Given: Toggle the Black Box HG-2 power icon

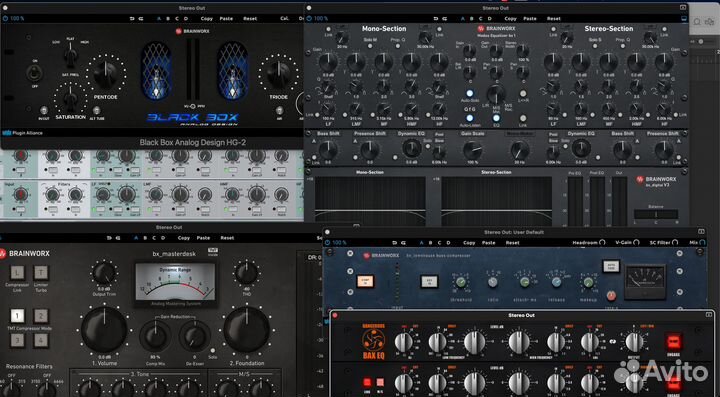Looking at the screenshot, I should point(5,19).
